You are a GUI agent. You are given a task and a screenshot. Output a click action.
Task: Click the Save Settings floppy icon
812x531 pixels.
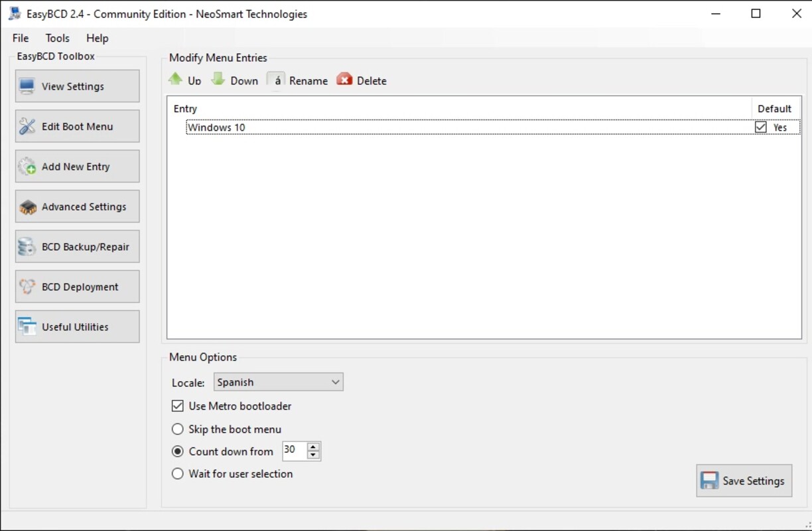[709, 481]
